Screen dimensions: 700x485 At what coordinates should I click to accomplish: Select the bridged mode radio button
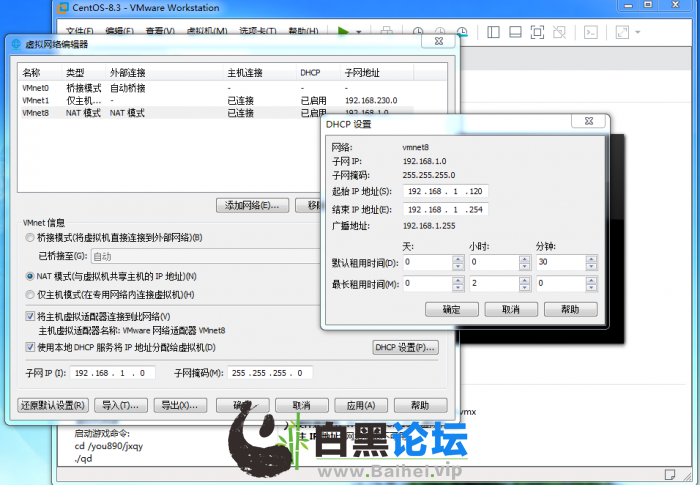tap(30, 237)
